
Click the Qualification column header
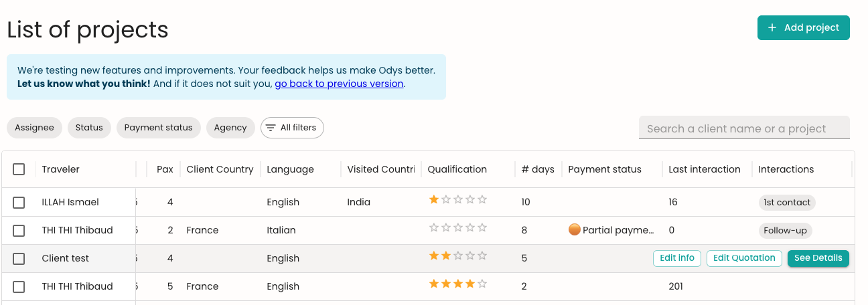457,169
